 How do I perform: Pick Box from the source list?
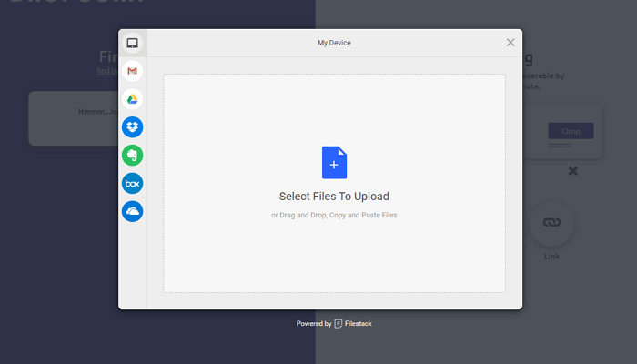coord(133,183)
